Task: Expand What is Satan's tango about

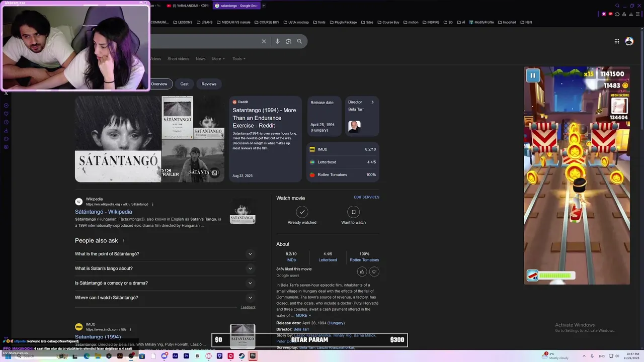Action: (164, 268)
